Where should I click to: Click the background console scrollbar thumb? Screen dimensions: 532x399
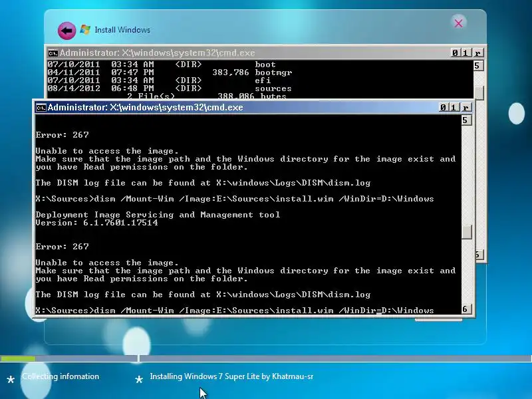coord(479,92)
